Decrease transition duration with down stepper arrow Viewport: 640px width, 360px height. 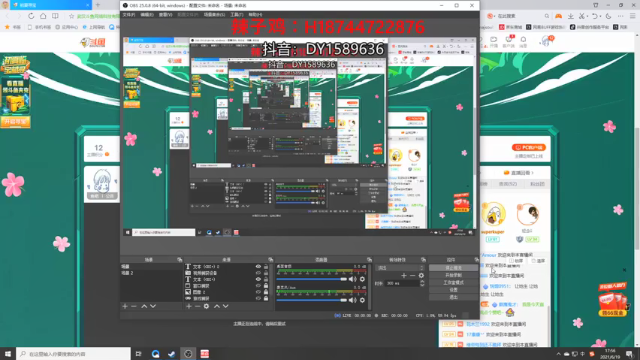point(422,285)
